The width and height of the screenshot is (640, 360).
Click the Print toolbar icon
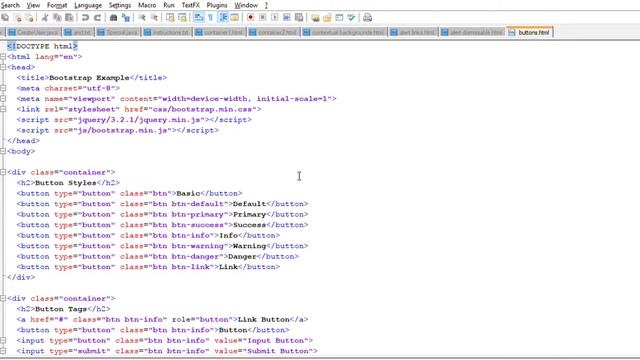(367, 18)
